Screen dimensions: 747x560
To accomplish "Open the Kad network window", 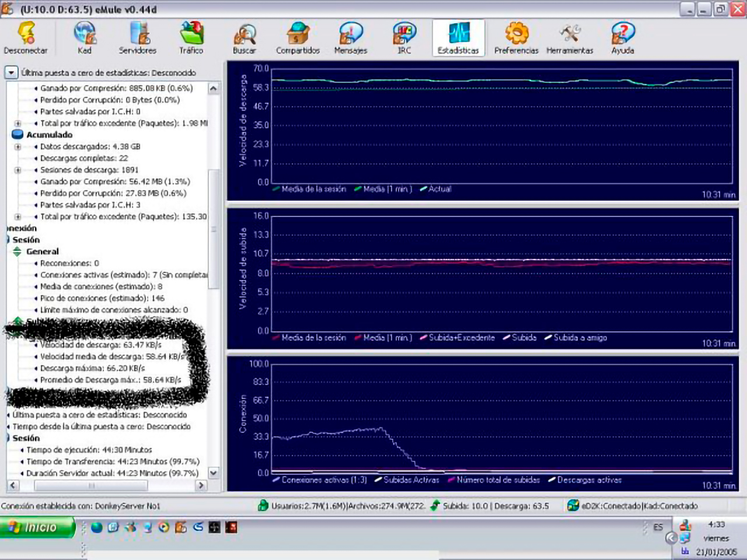I will coord(85,38).
